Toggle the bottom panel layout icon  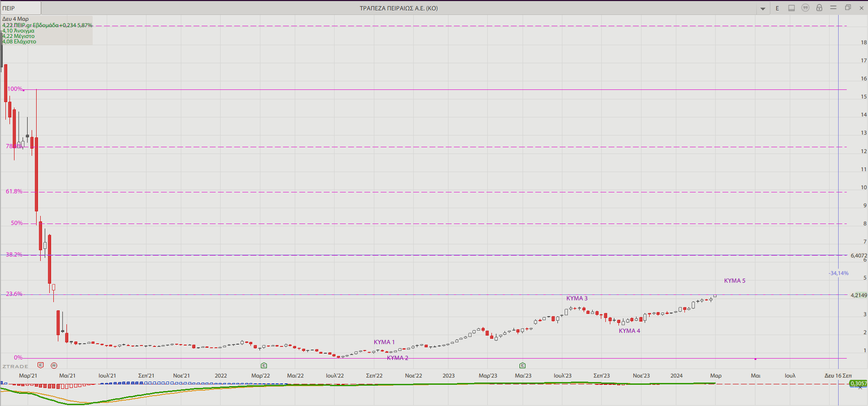click(792, 8)
